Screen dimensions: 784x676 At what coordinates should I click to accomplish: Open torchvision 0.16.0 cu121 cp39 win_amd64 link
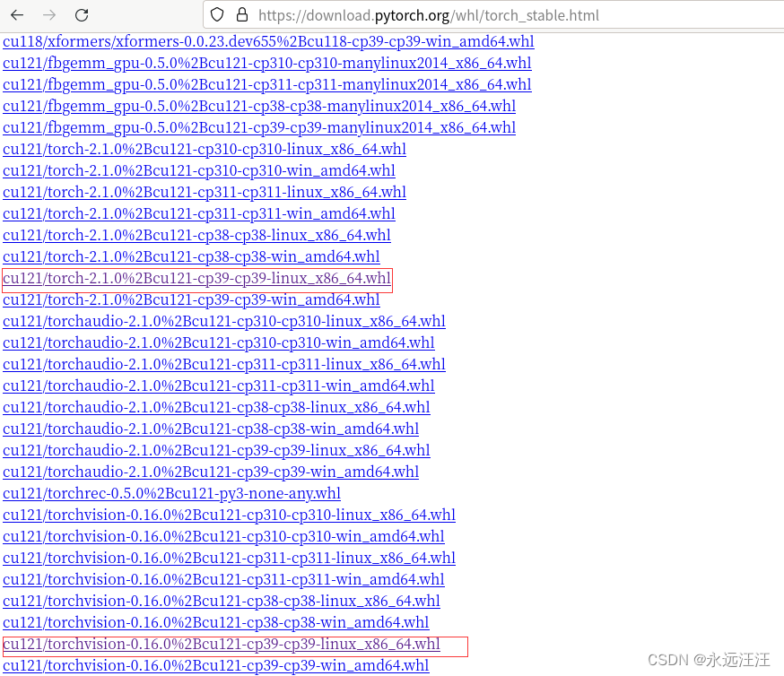coord(215,665)
